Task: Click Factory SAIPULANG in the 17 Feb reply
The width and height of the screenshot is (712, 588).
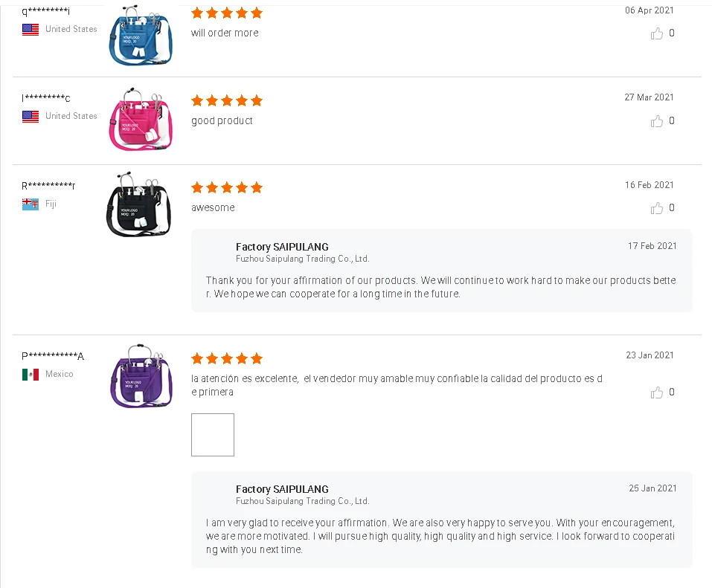Action: coord(282,247)
